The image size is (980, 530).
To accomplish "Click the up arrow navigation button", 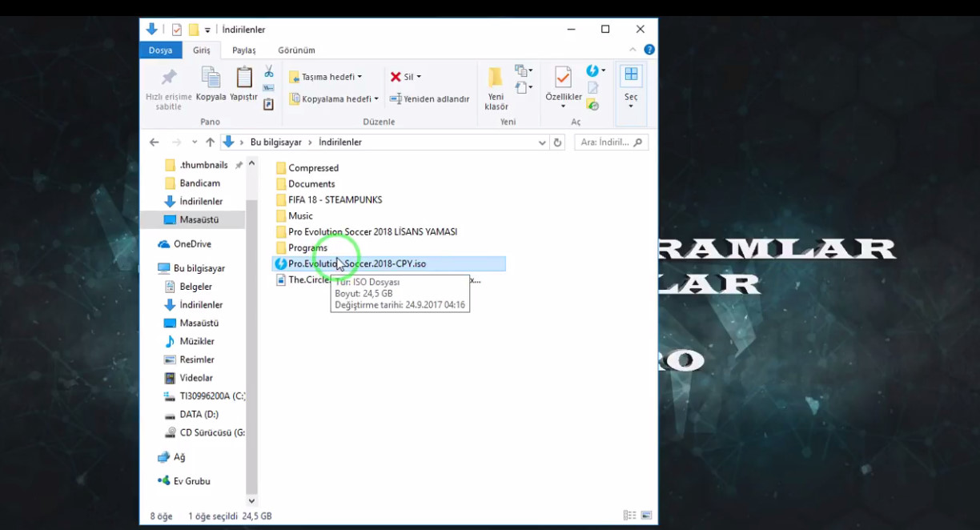I will pyautogui.click(x=210, y=143).
